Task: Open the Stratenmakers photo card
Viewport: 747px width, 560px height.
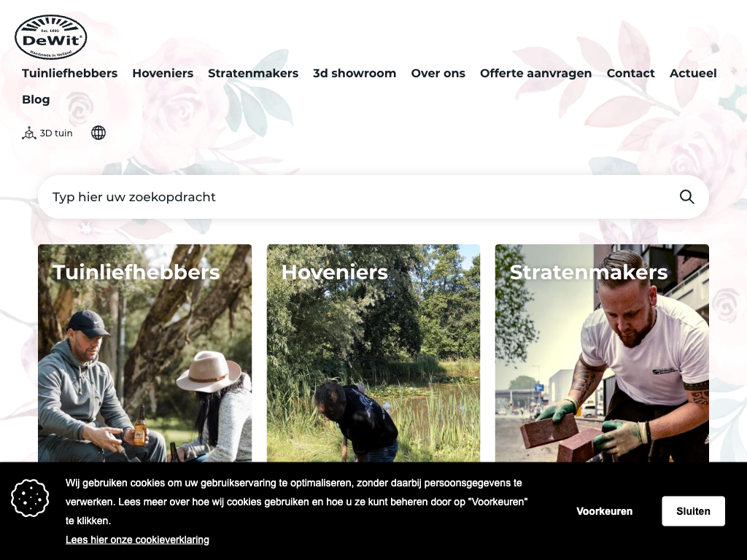Action: click(x=602, y=354)
